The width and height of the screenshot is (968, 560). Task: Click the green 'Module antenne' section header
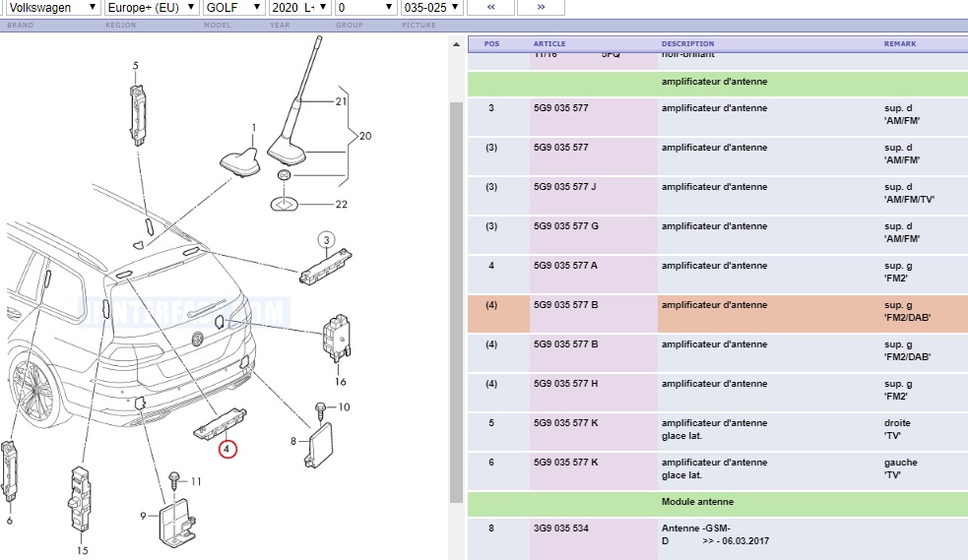[x=717, y=505]
